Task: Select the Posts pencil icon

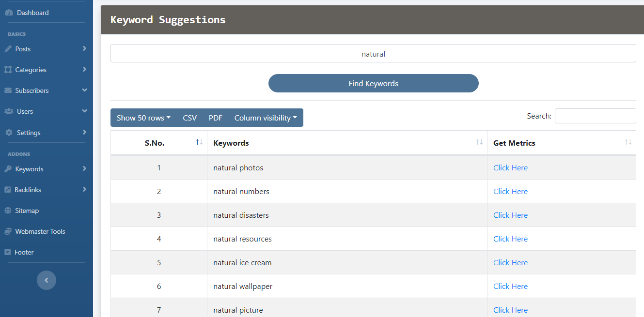Action: (x=8, y=49)
